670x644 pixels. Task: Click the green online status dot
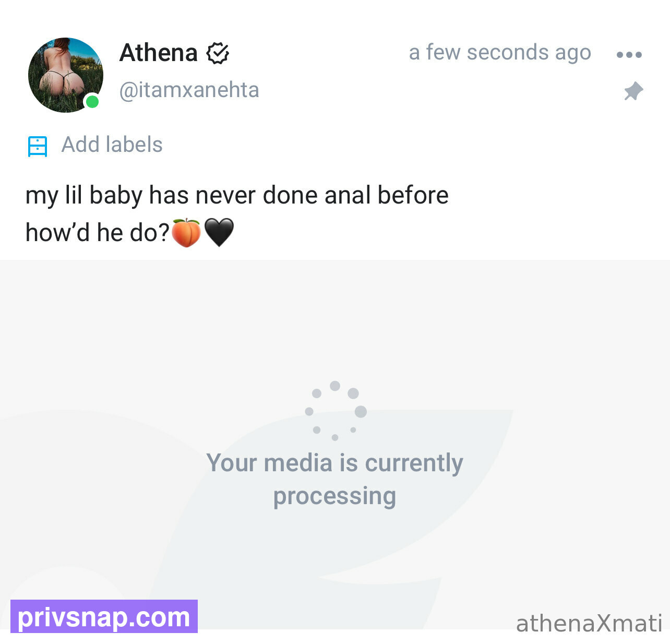(92, 101)
